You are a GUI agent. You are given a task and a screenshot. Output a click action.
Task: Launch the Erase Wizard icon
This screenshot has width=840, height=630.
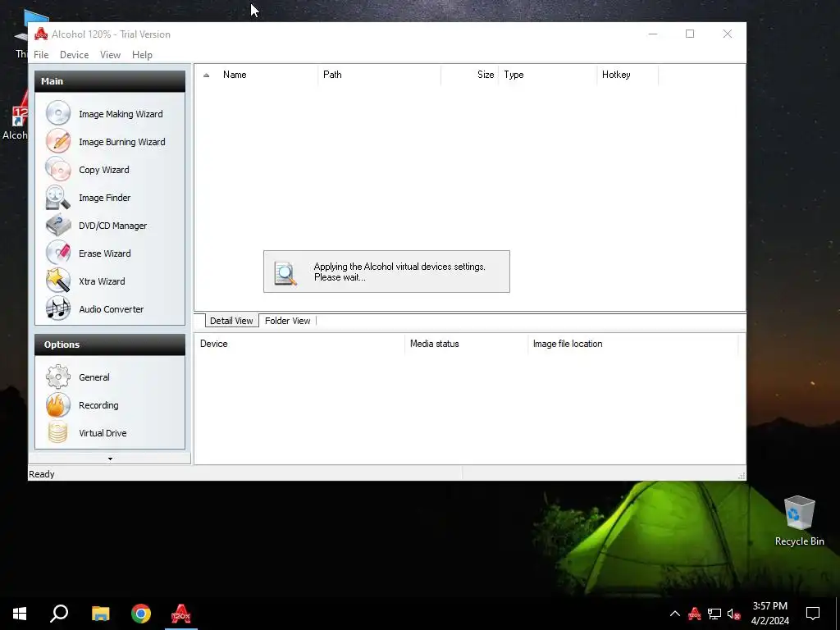click(x=58, y=253)
